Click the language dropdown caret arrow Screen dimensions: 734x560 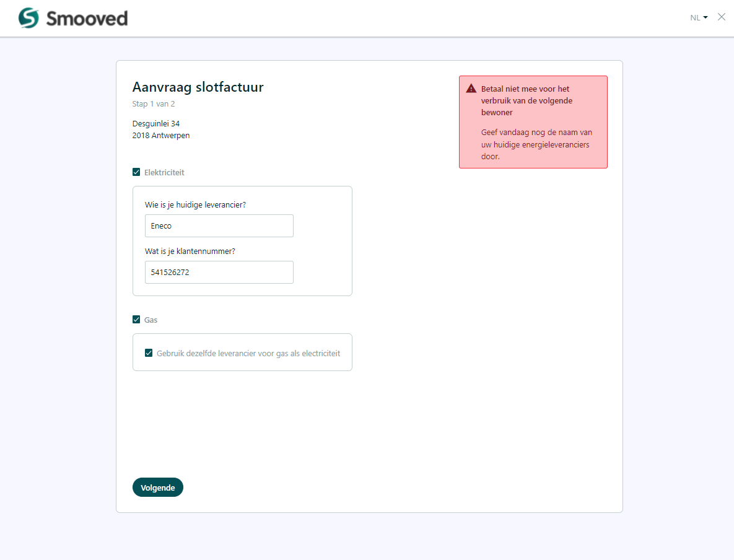[x=706, y=18]
